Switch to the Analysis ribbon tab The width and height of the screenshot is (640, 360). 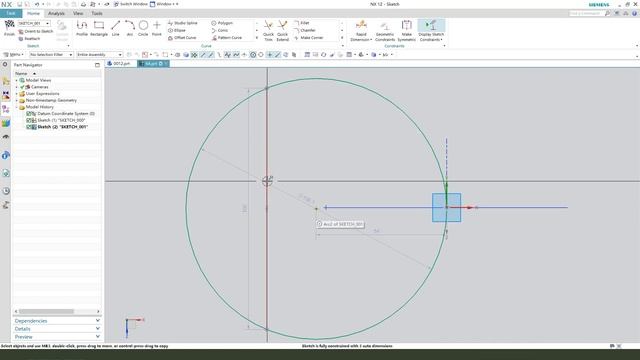pyautogui.click(x=56, y=13)
